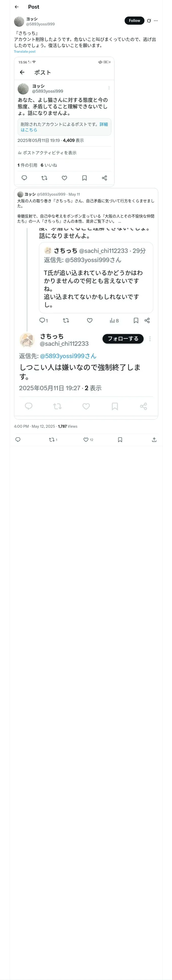172x980 pixels.
Task: Click the ヨッシ display name at top
Action: [32, 19]
